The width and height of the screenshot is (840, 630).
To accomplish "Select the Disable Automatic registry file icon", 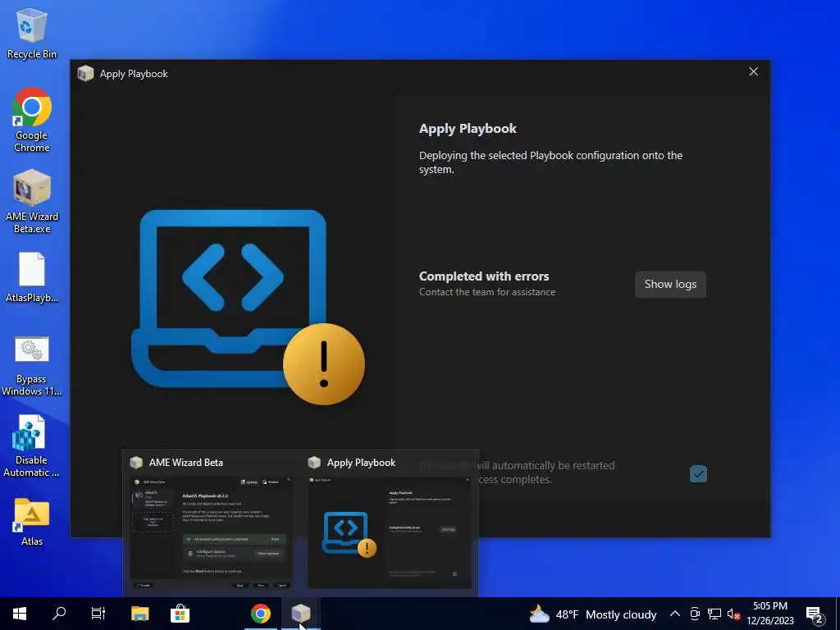I will (x=32, y=446).
